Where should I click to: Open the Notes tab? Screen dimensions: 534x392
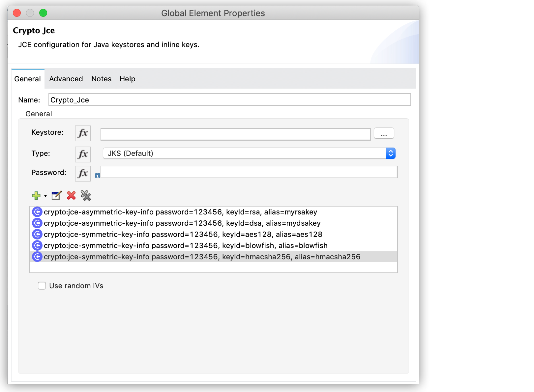101,79
